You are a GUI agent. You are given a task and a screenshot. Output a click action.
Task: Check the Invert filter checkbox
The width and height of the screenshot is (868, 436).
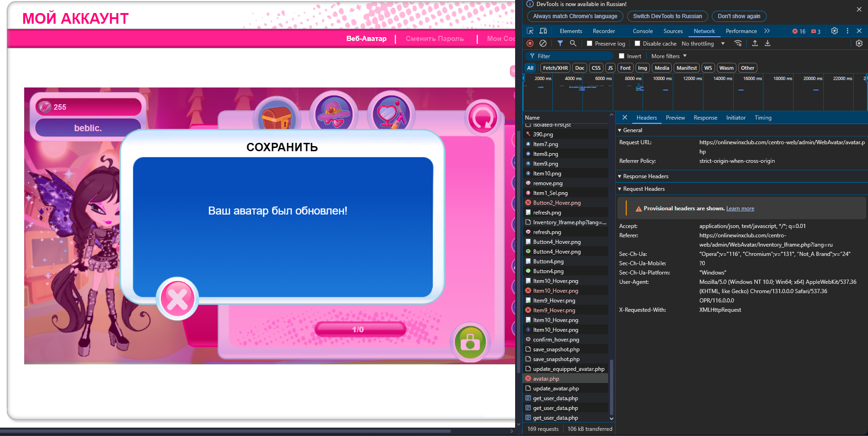pos(622,56)
